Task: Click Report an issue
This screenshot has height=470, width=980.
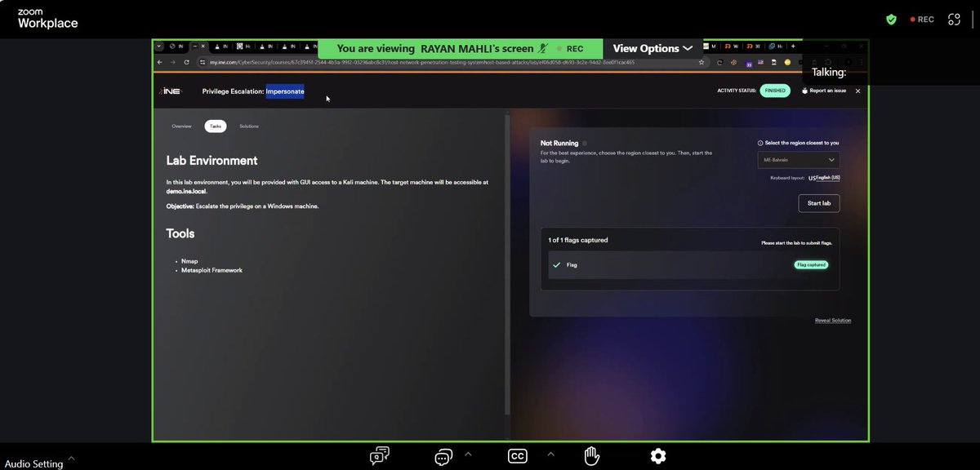Action: click(x=824, y=91)
